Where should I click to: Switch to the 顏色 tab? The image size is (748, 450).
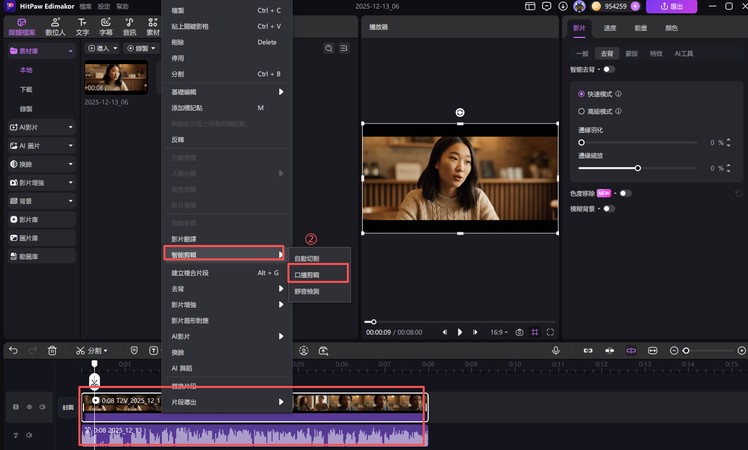pos(671,28)
